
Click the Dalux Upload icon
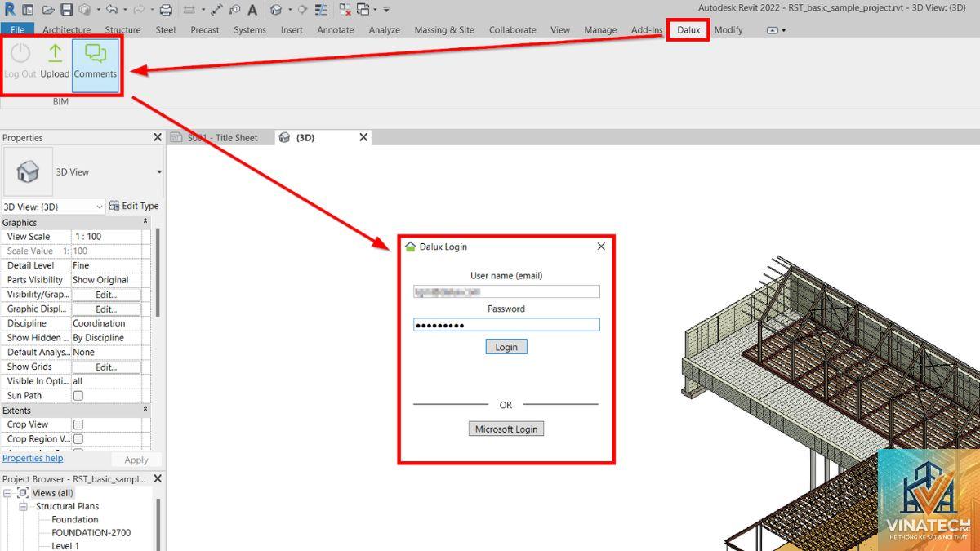tap(55, 62)
